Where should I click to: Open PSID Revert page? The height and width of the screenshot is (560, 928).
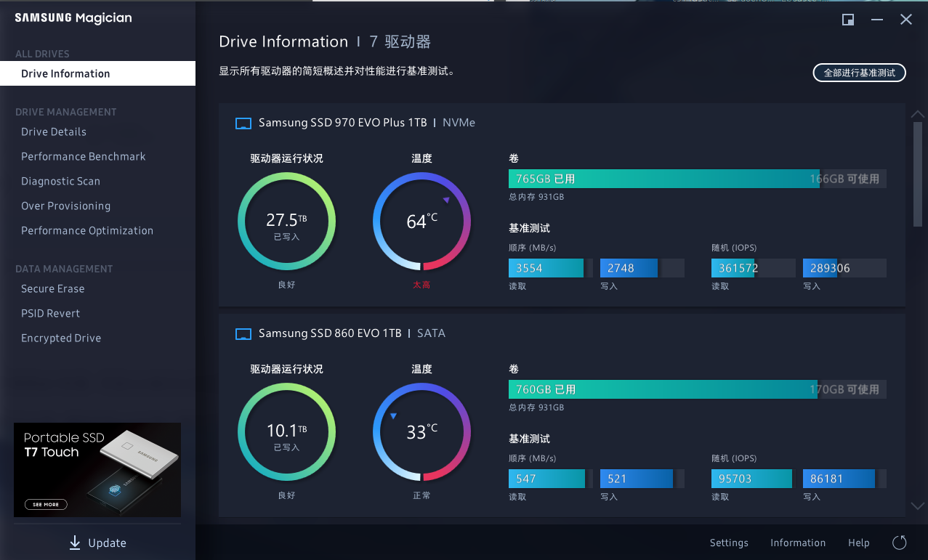pos(51,313)
